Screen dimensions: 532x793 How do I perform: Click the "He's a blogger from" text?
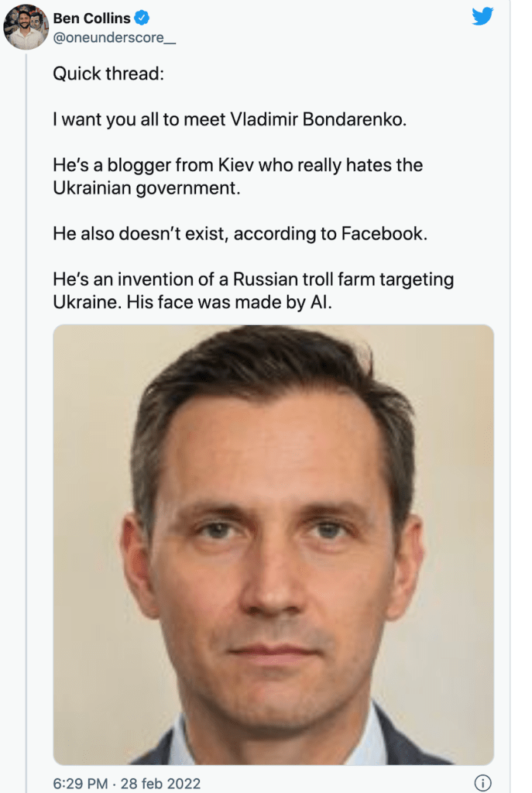coord(139,165)
